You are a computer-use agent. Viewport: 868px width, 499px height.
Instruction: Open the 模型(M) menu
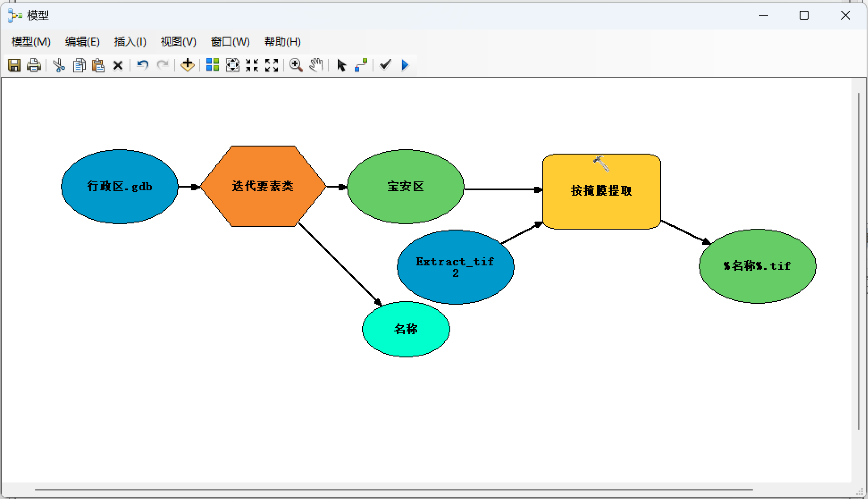[30, 42]
